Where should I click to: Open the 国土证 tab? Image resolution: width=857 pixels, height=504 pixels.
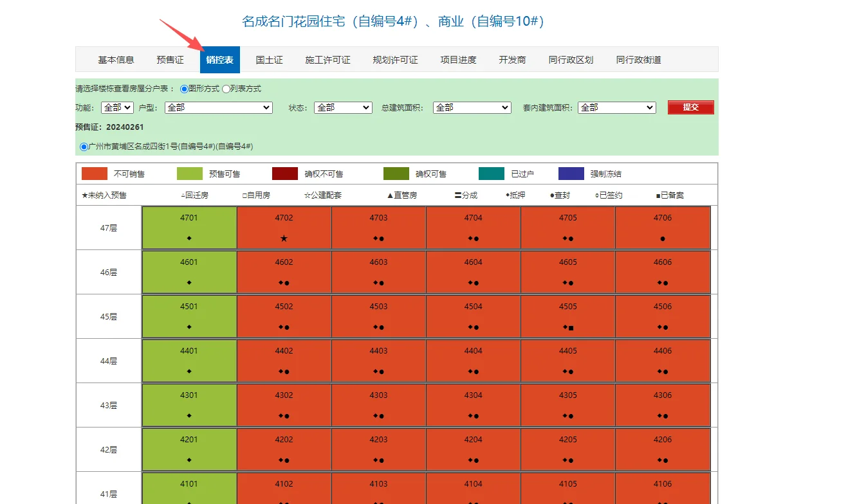coord(269,60)
